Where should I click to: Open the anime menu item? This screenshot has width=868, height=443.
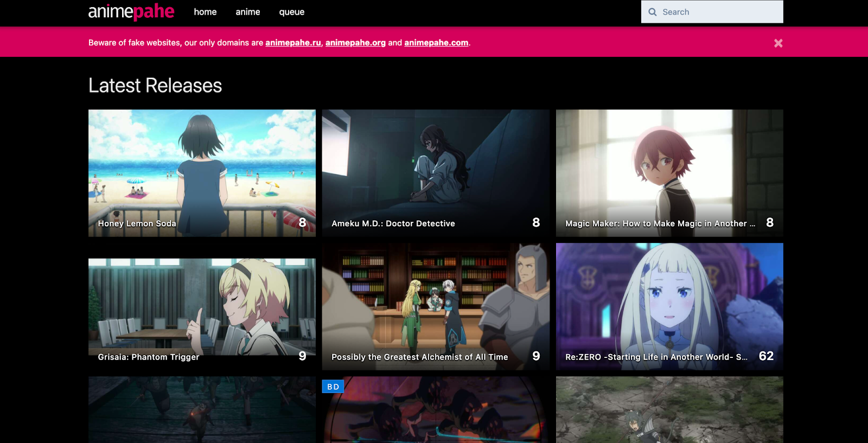click(x=248, y=12)
